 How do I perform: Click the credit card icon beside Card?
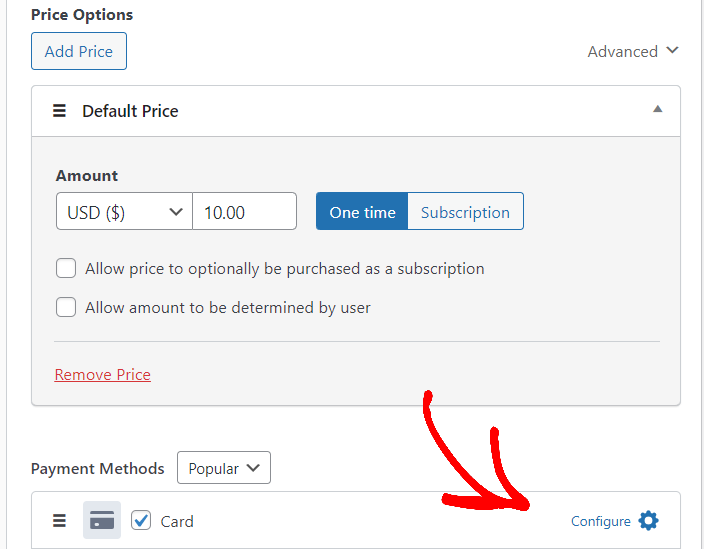click(x=102, y=521)
